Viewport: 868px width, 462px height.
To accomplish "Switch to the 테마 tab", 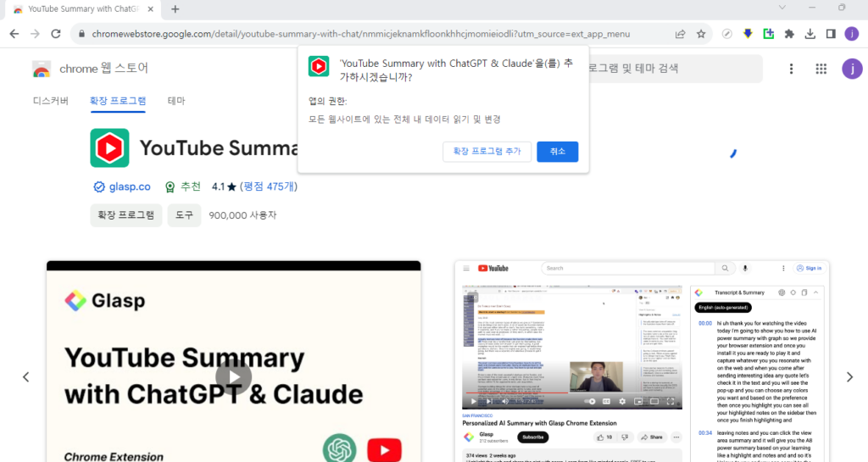I will coord(176,101).
